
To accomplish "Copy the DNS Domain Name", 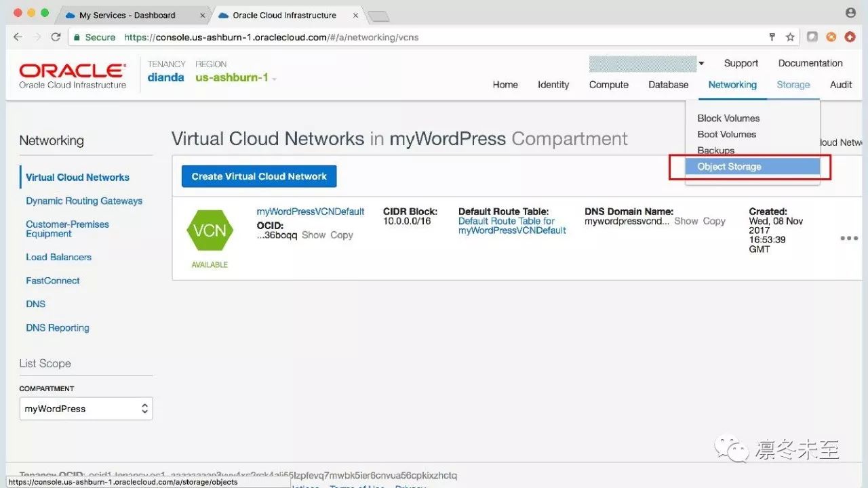I will pos(714,222).
